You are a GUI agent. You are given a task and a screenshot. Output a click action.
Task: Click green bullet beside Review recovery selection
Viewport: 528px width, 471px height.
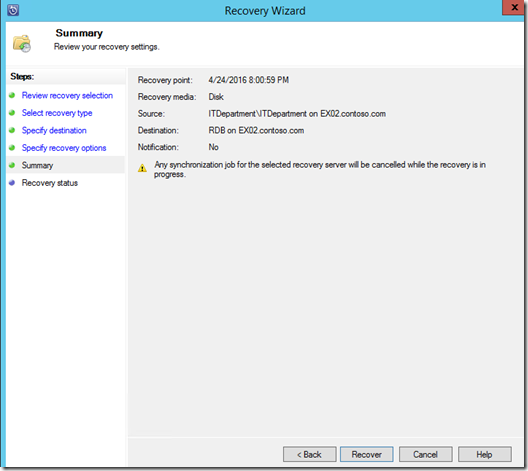(x=12, y=95)
